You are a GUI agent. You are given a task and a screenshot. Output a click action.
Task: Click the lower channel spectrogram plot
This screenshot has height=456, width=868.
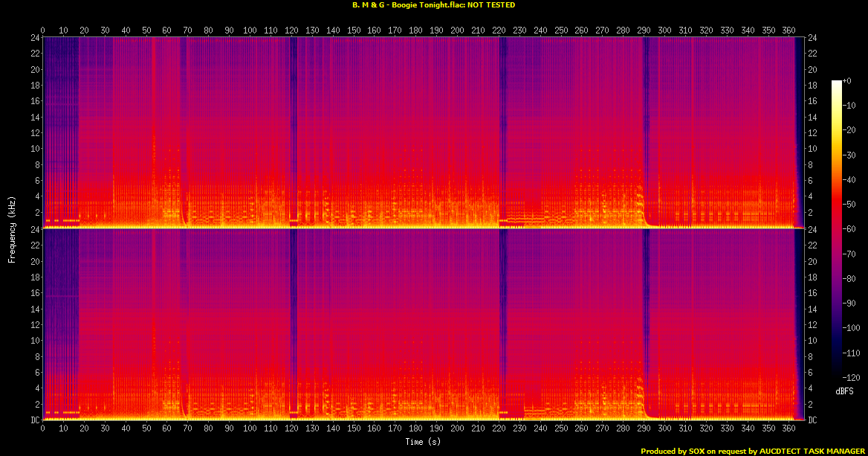[424, 324]
